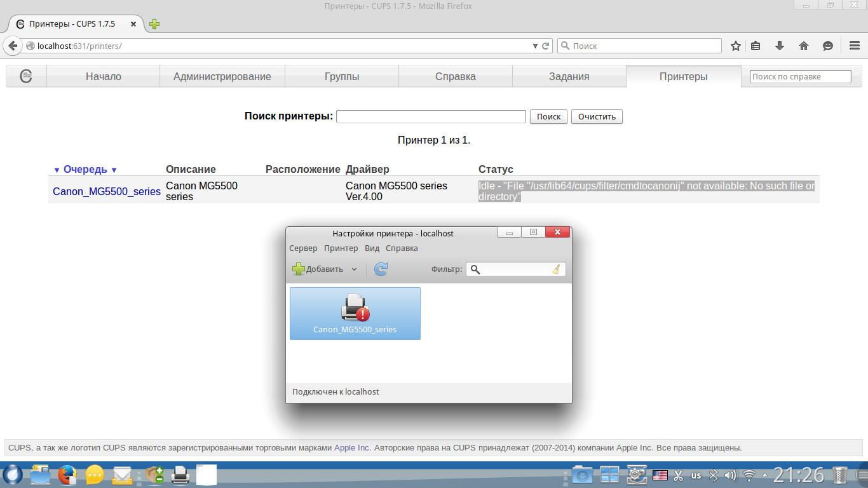The height and width of the screenshot is (488, 868).
Task: Expand the Добавить dropdown arrow
Action: [x=354, y=269]
